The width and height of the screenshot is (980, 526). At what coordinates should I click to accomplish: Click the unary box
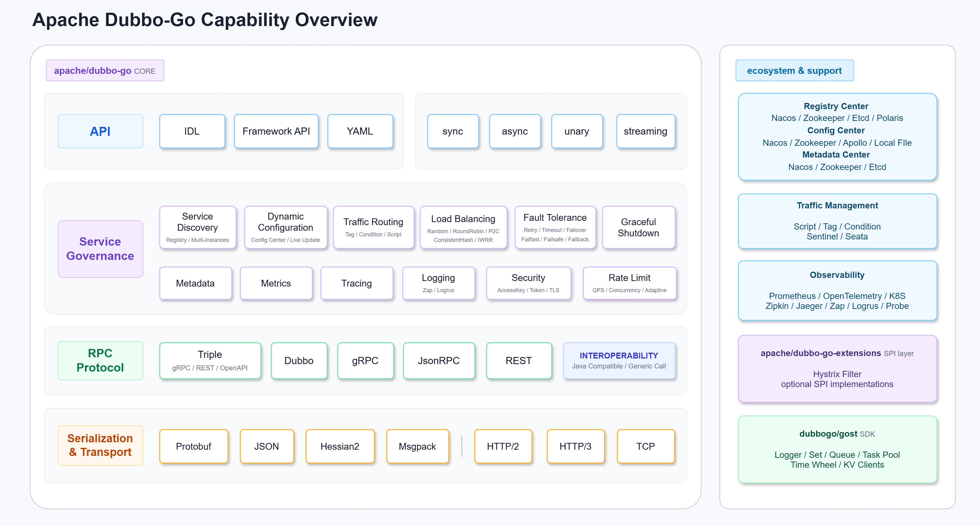[x=577, y=131]
